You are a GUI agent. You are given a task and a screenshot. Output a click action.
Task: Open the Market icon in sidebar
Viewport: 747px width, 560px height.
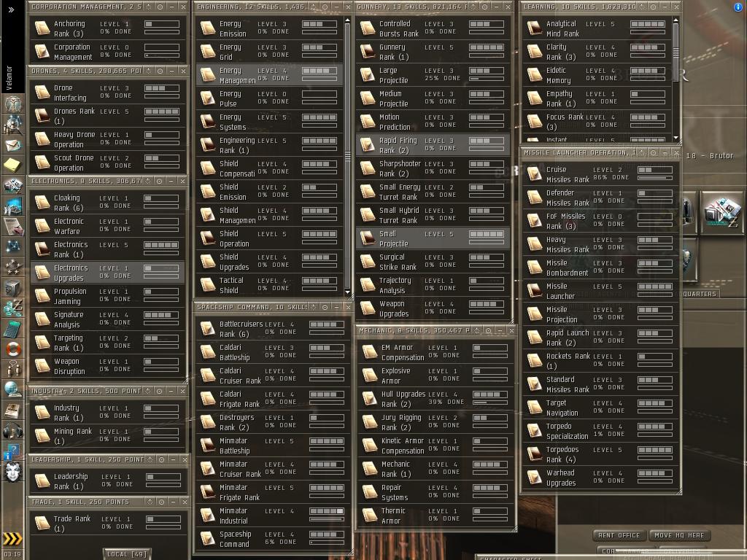13,206
